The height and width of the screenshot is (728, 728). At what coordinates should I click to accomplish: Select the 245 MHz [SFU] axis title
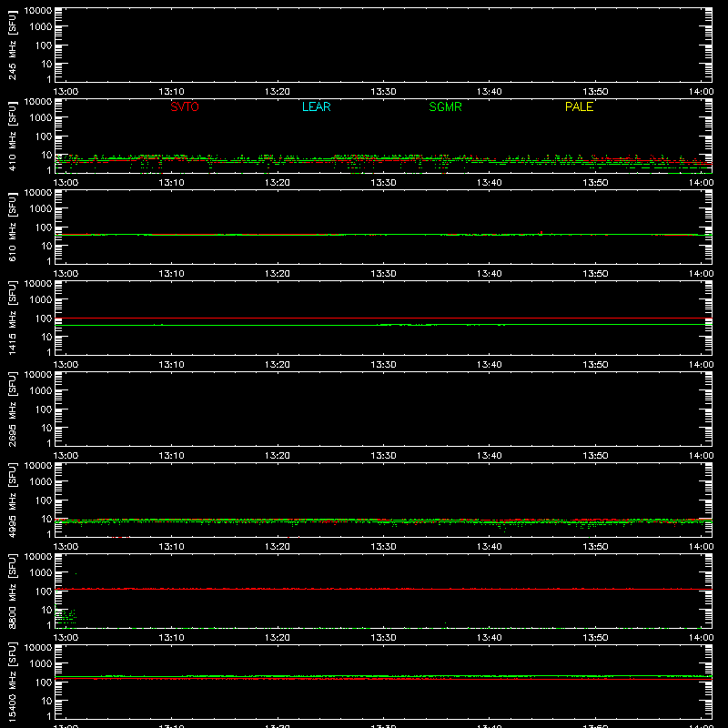[13, 45]
